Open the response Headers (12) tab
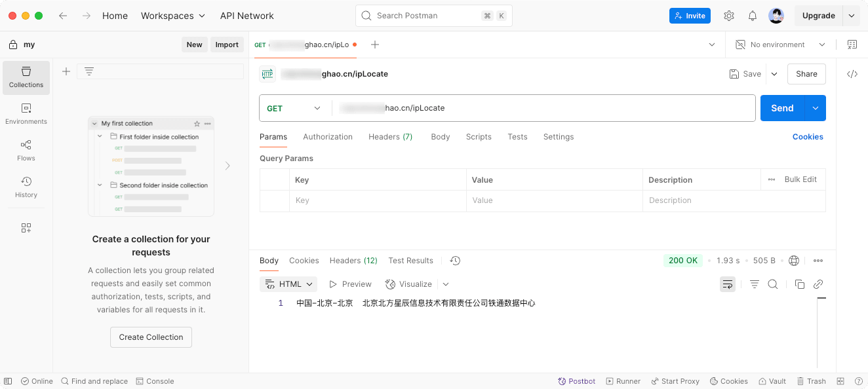 click(x=353, y=261)
